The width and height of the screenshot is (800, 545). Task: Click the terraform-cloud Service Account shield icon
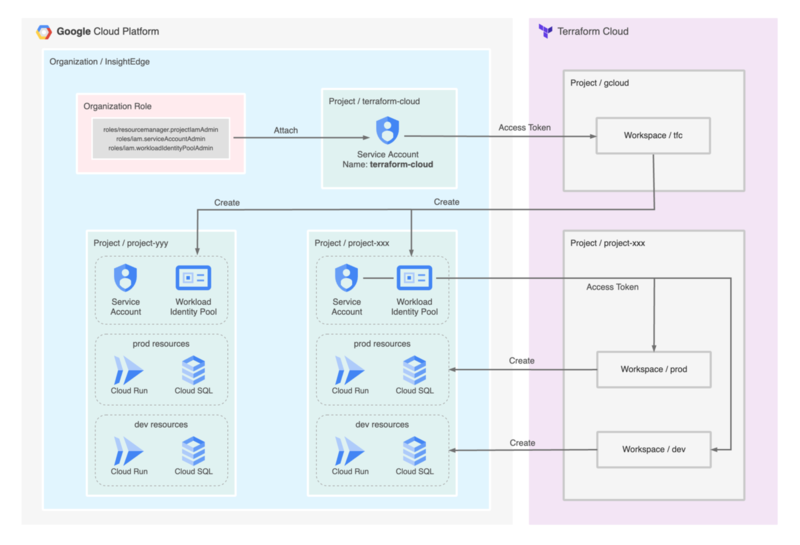(387, 130)
